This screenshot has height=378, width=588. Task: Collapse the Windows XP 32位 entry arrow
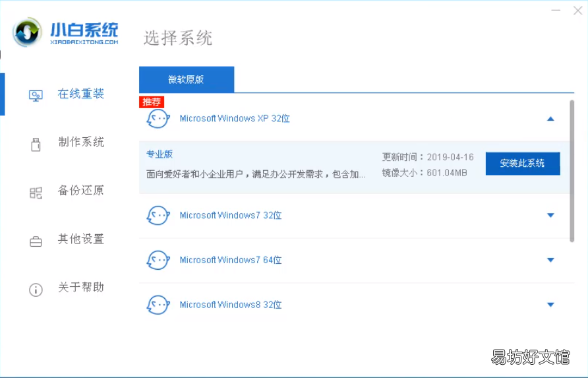coord(550,119)
